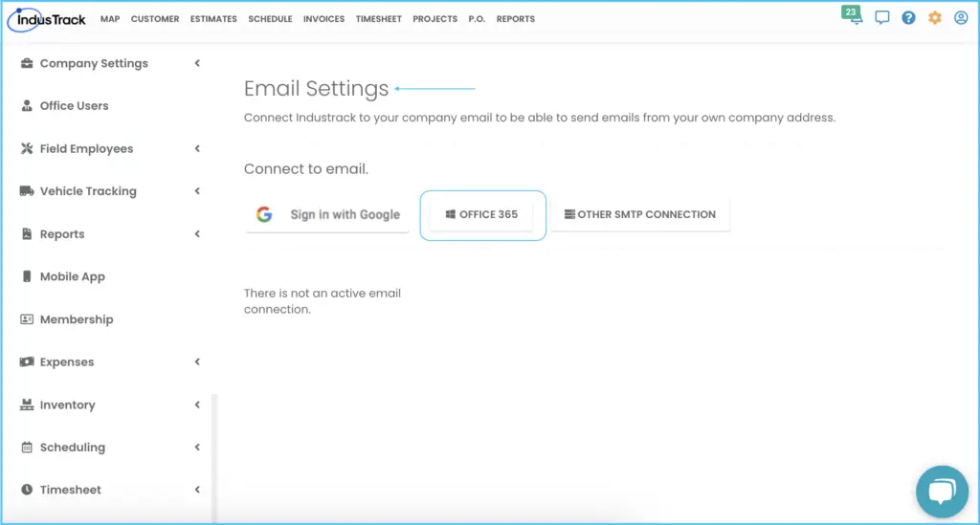
Task: Open the MAP menu in top navigation
Action: 110,19
